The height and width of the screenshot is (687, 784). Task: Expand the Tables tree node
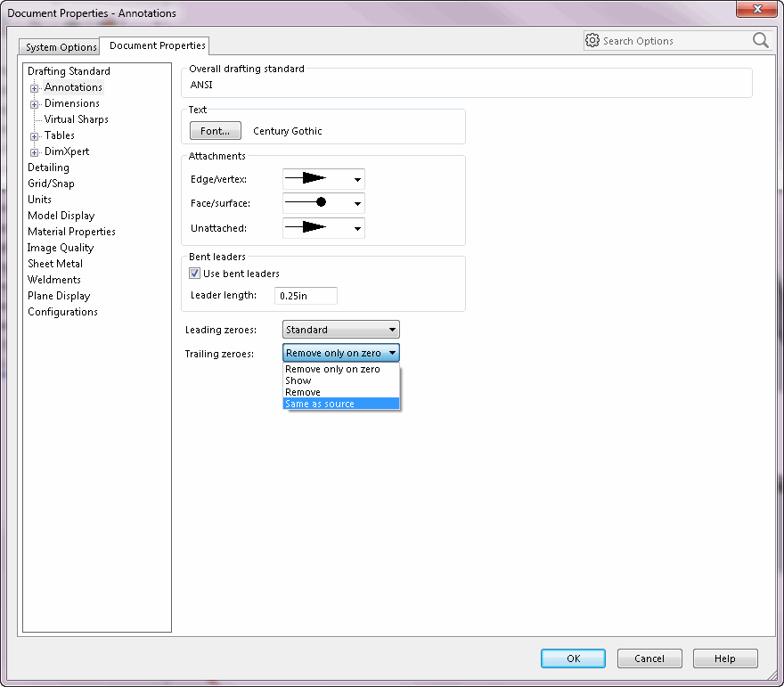[34, 136]
